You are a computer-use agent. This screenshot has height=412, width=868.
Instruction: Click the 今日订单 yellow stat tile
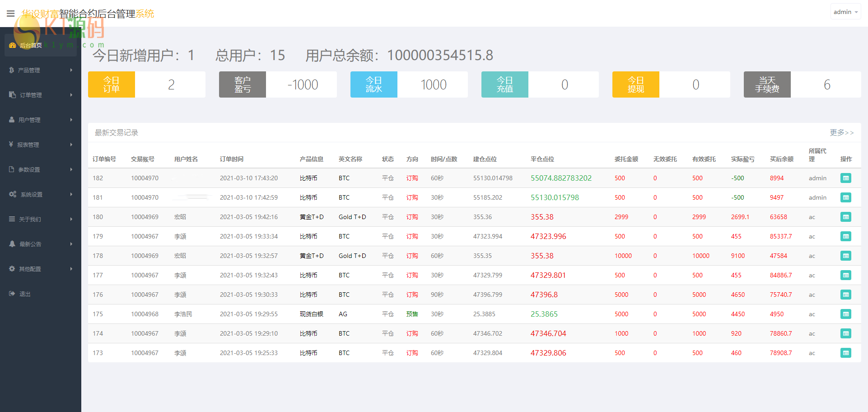pos(112,84)
